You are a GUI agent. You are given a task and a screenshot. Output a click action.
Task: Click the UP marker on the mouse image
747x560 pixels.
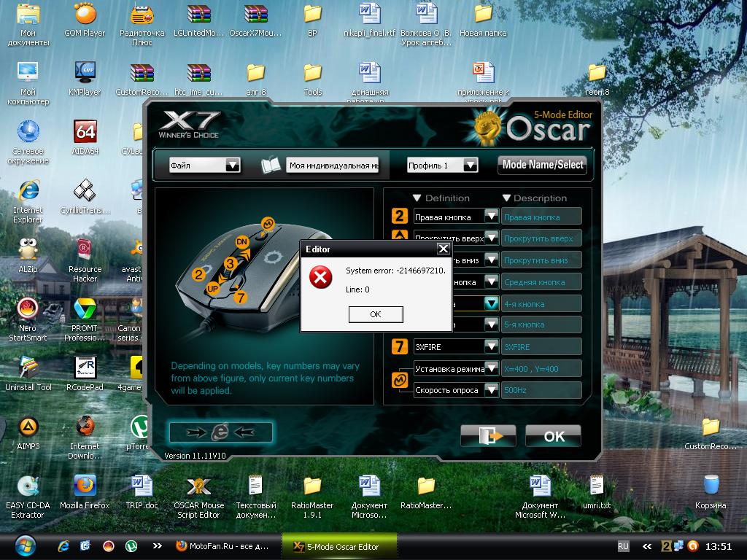(x=212, y=289)
